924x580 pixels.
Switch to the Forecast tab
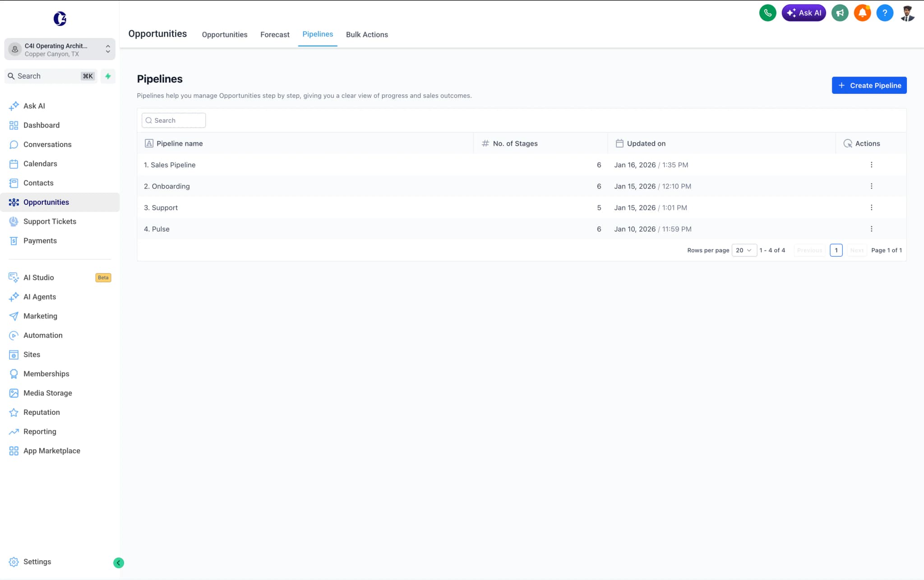pos(275,35)
